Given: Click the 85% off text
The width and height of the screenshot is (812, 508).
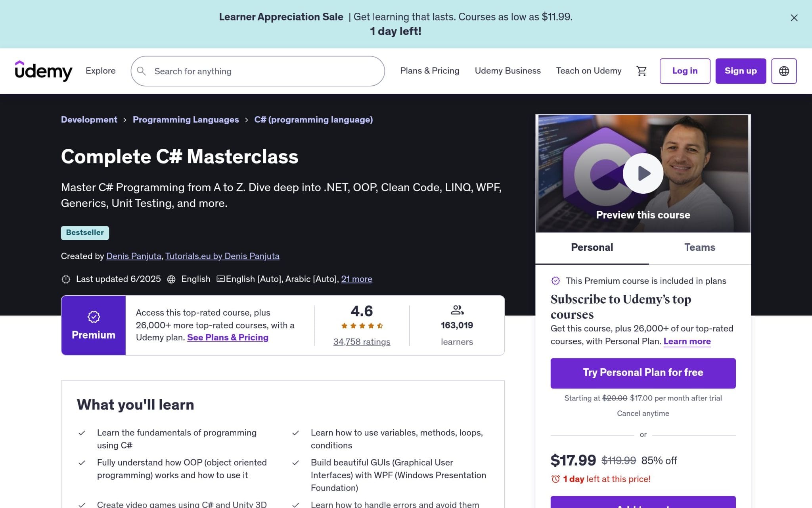Looking at the screenshot, I should click(659, 461).
